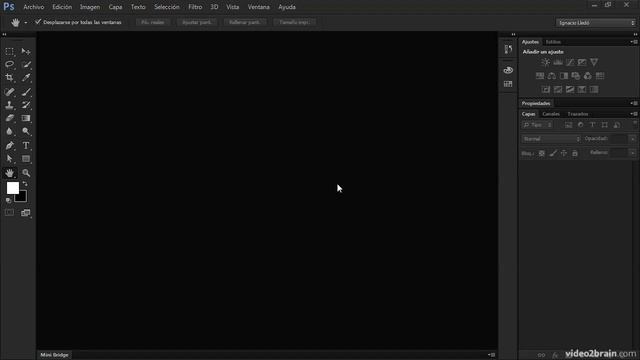Select the Brush tool
The width and height of the screenshot is (640, 360).
pos(26,92)
